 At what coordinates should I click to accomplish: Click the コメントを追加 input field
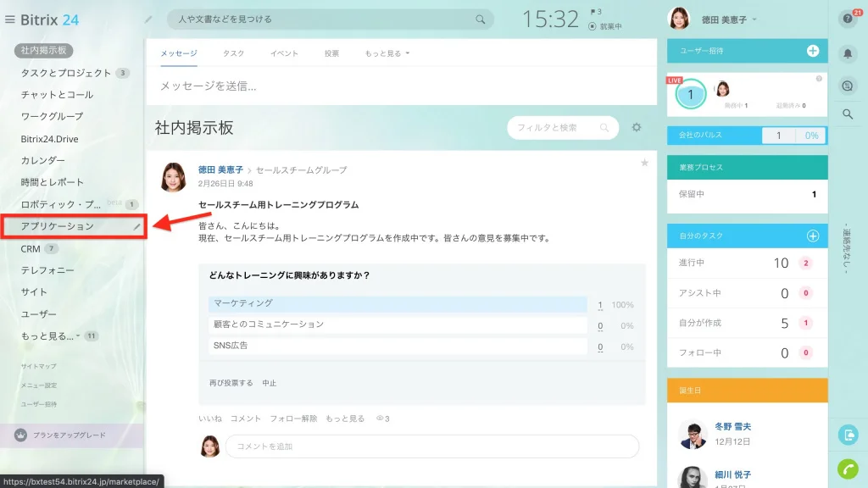(x=431, y=446)
